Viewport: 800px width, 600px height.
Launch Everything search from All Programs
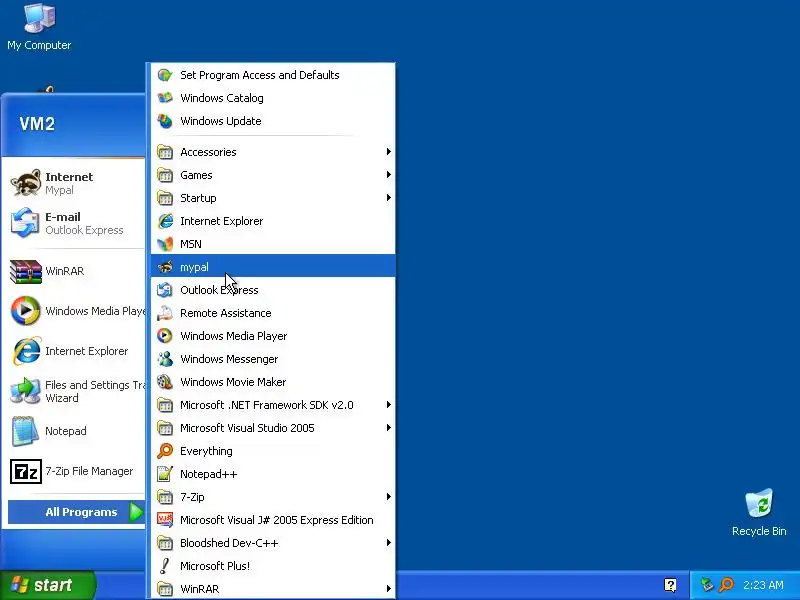273,451
